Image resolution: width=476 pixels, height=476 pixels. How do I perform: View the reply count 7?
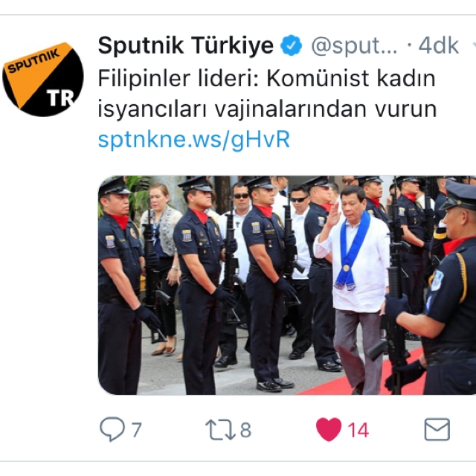tap(137, 430)
